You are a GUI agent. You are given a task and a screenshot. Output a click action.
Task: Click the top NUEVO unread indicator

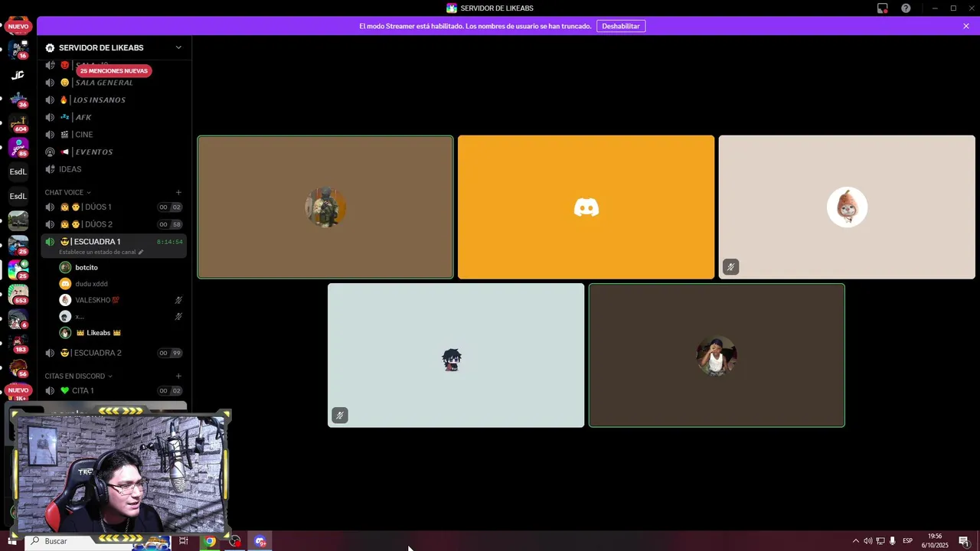18,27
